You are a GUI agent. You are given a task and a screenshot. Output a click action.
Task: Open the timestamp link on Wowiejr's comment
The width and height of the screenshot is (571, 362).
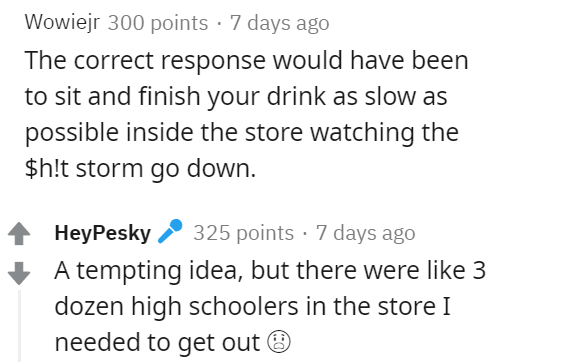(x=279, y=23)
